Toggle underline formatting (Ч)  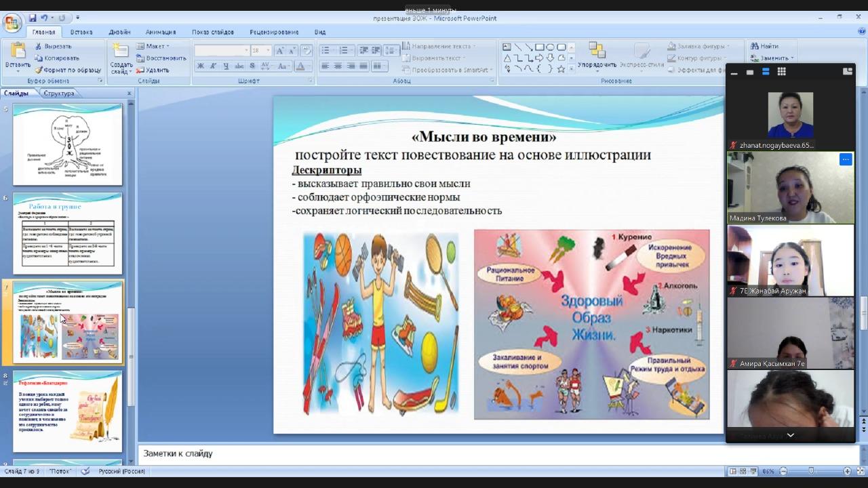click(226, 66)
